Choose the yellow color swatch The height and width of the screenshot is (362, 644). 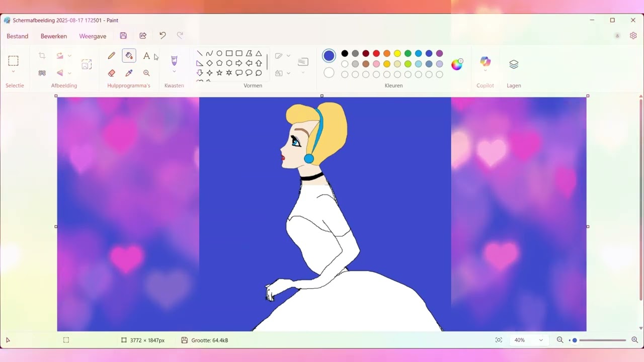coord(397,53)
